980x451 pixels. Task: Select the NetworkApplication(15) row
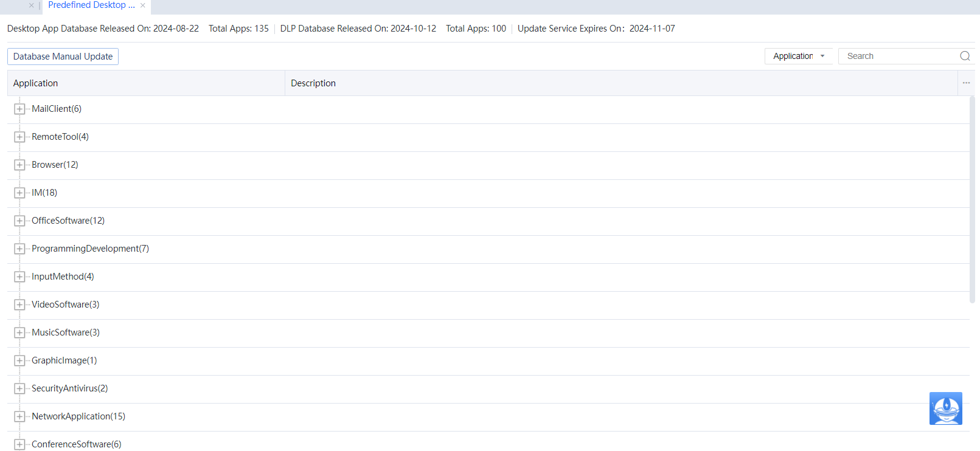point(78,416)
